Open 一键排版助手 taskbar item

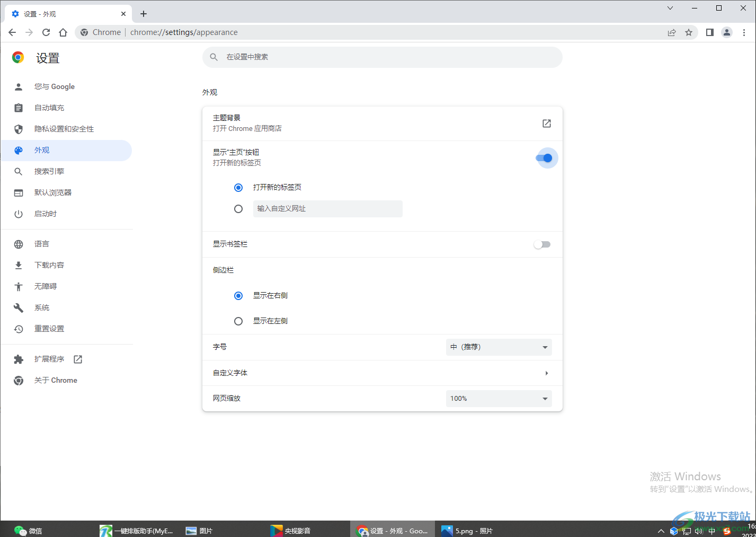pos(137,530)
